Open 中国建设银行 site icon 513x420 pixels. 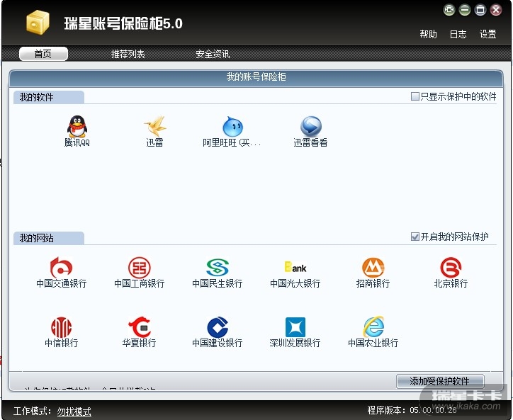[218, 327]
